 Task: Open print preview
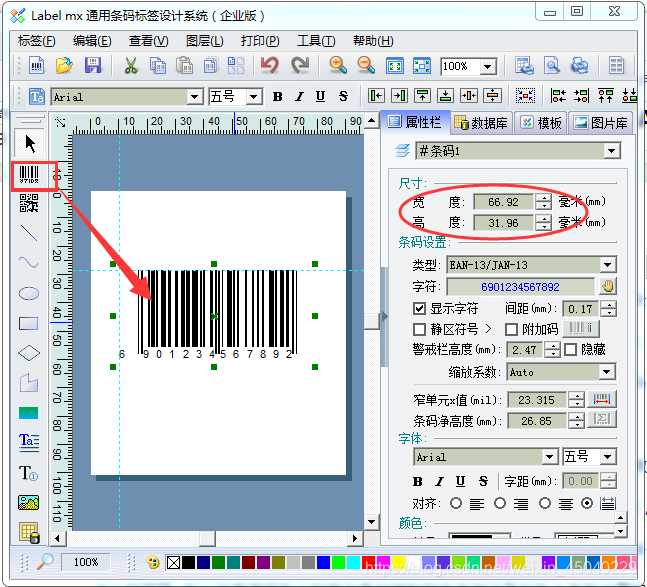552,66
